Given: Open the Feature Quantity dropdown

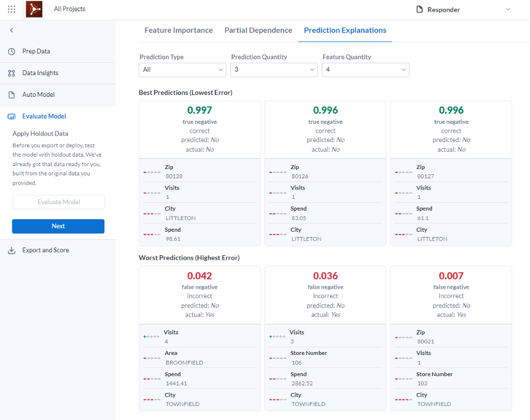Looking at the screenshot, I should (365, 70).
